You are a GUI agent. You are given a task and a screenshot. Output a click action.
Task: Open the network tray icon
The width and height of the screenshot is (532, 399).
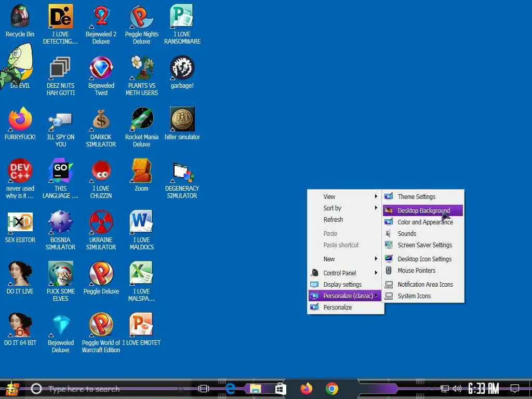coord(445,389)
